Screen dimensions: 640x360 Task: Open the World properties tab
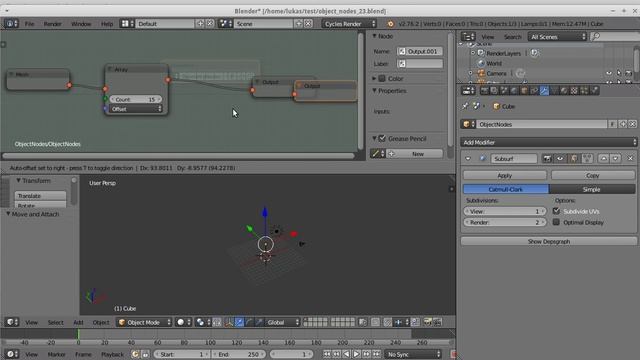coord(514,91)
